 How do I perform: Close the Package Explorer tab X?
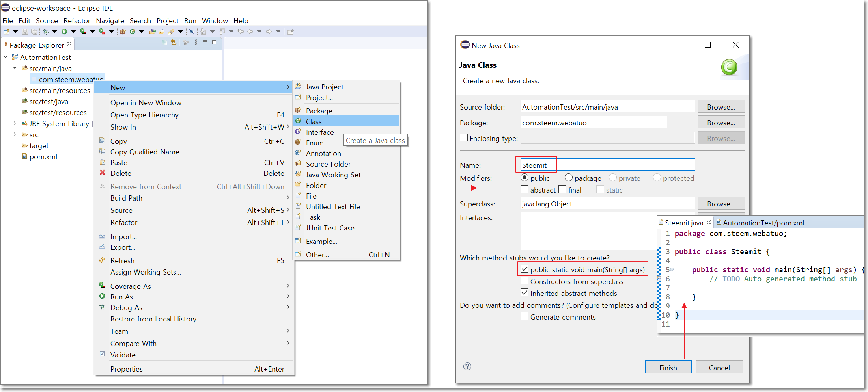click(x=69, y=44)
